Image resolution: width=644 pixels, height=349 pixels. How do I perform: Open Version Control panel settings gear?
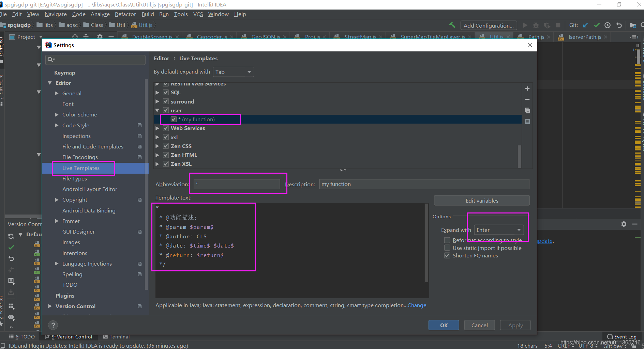pos(624,224)
